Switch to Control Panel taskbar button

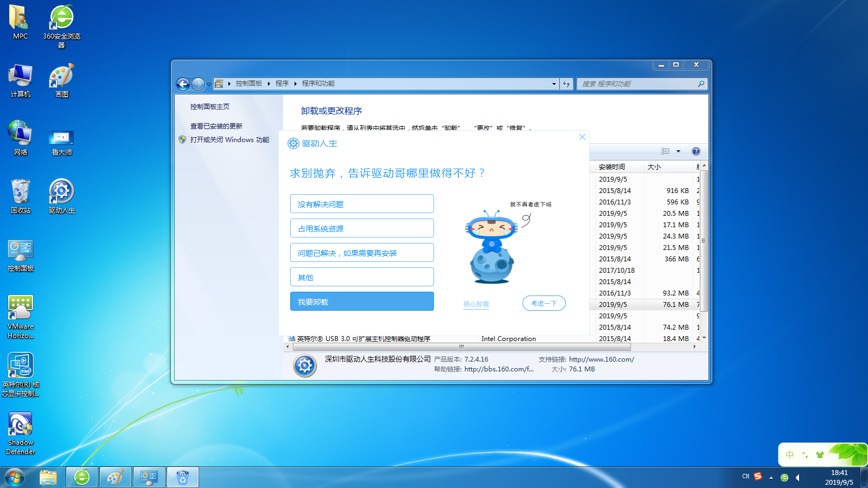(x=149, y=478)
